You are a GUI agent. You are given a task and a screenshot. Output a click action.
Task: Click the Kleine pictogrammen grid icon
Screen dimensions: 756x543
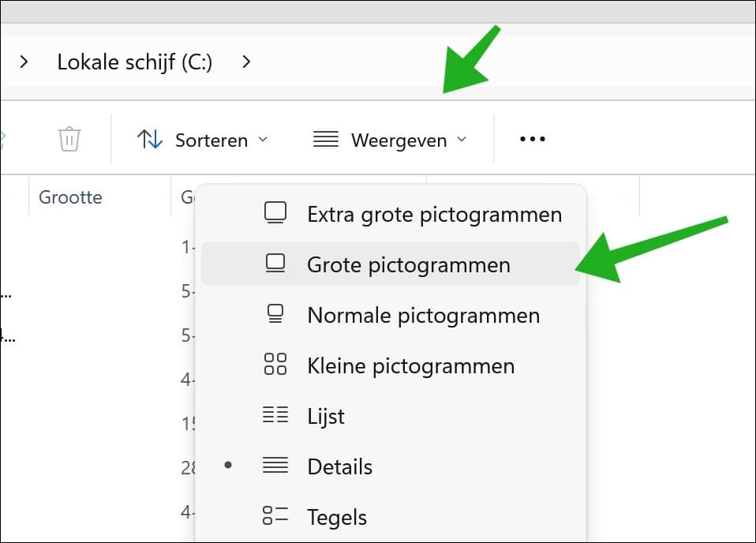(x=275, y=365)
